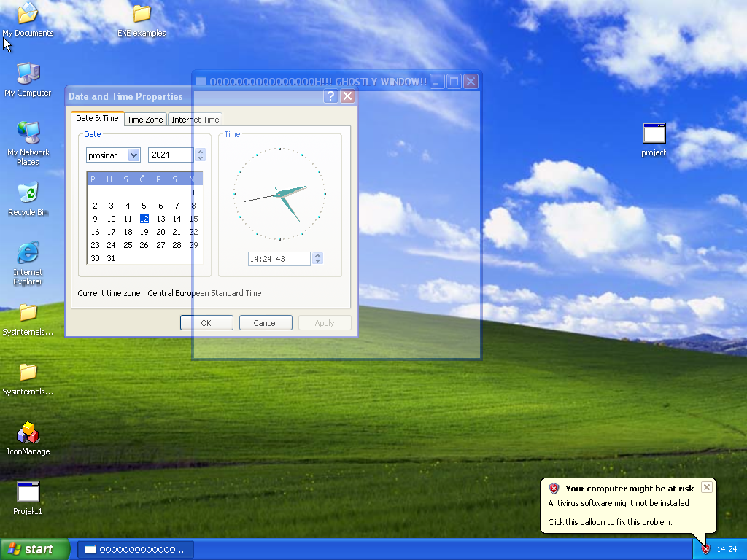Increase the year with spinner up arrow

coord(201,152)
